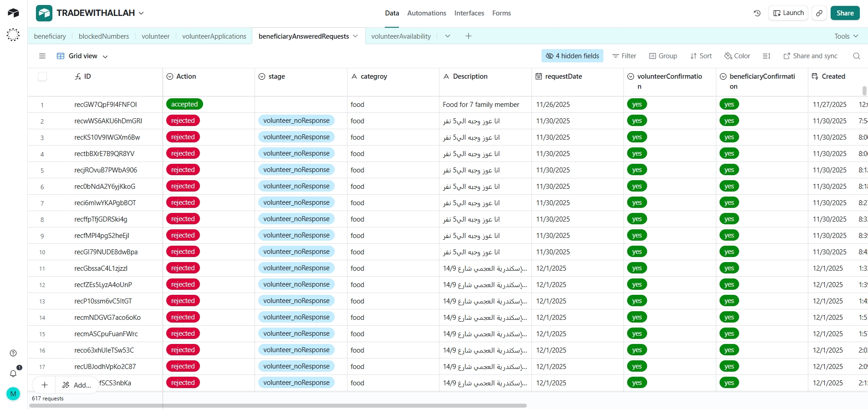Open help question mark icon

13,353
